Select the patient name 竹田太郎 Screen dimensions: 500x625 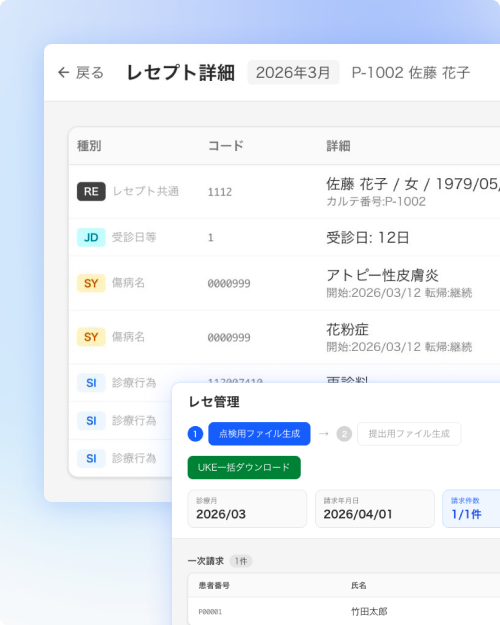pyautogui.click(x=369, y=611)
